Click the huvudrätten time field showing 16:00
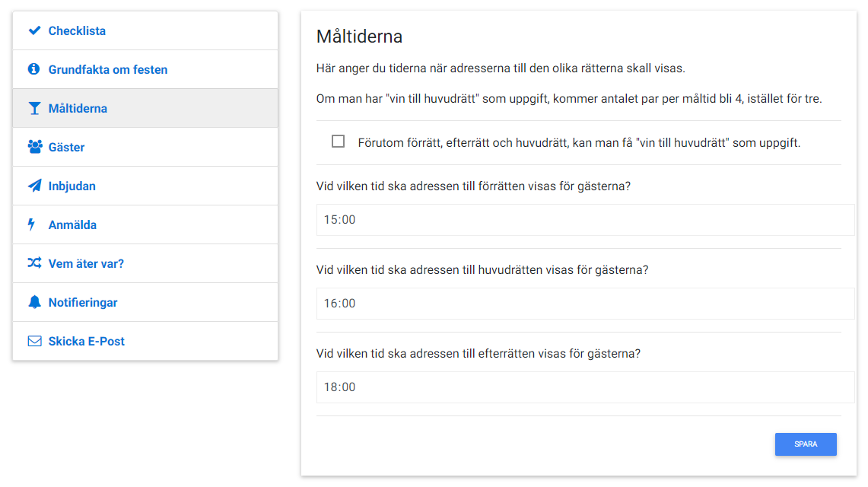 click(585, 304)
